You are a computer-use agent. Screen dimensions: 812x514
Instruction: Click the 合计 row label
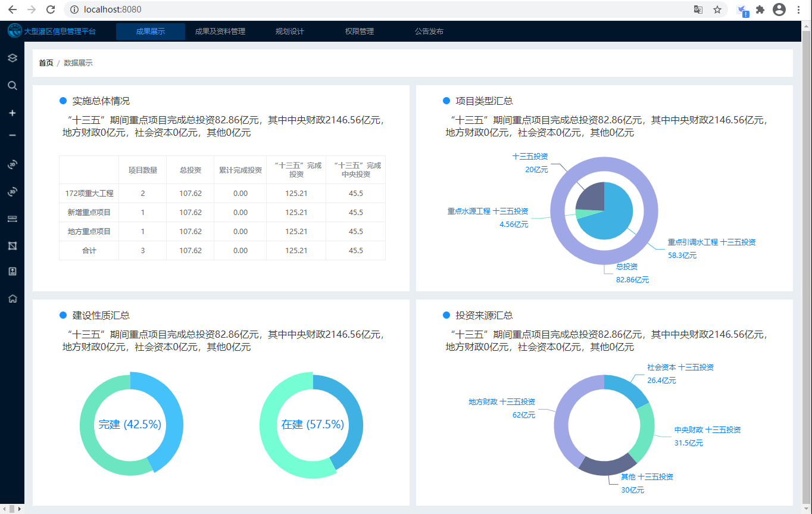pyautogui.click(x=89, y=251)
